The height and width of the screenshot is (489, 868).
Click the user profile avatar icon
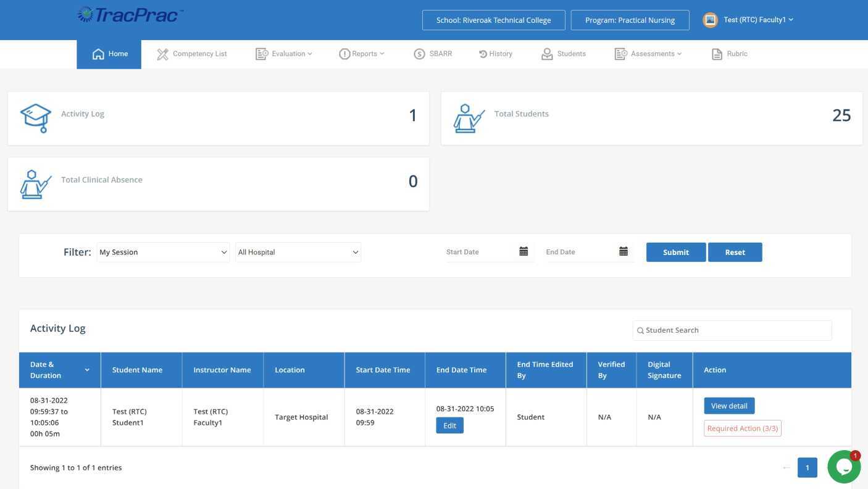coord(710,20)
